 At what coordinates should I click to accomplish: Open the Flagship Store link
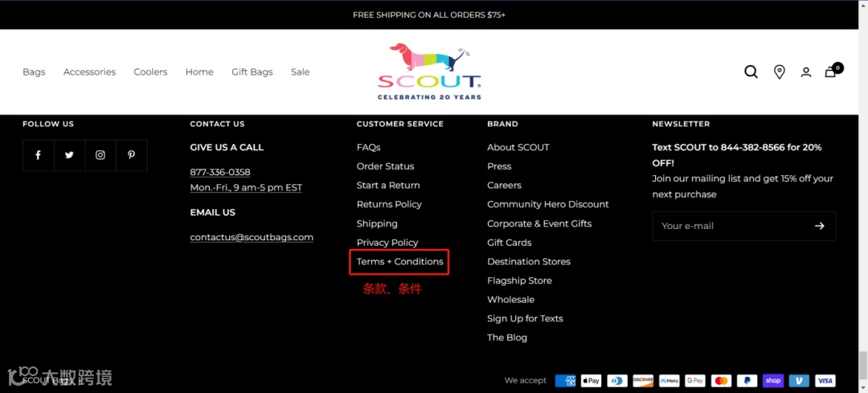[x=519, y=280]
